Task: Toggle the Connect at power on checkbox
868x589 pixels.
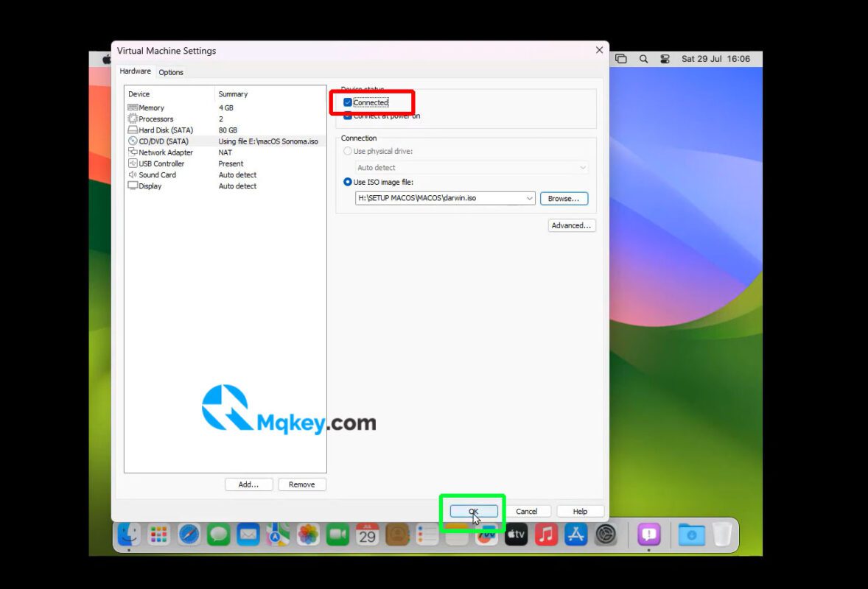Action: coord(348,116)
